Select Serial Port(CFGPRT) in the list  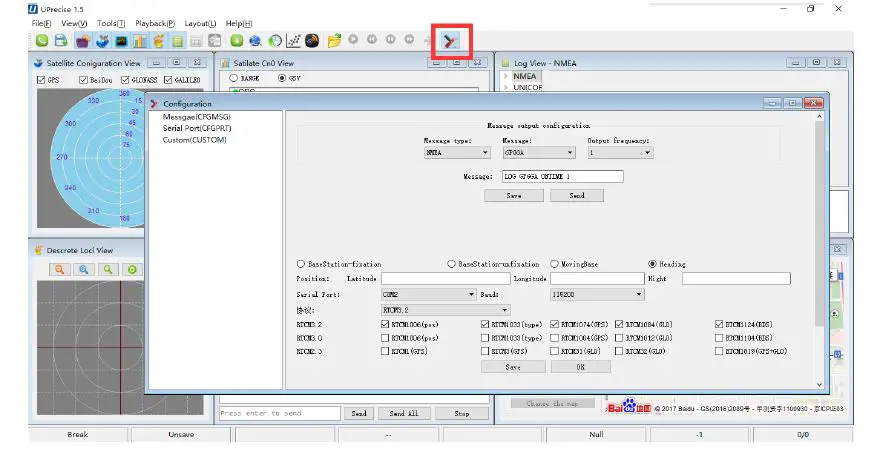(x=195, y=128)
